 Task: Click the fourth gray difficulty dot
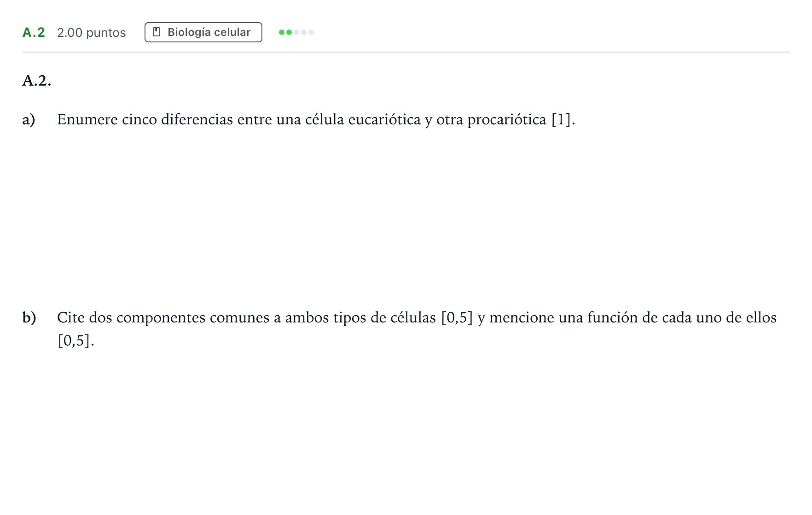point(304,32)
